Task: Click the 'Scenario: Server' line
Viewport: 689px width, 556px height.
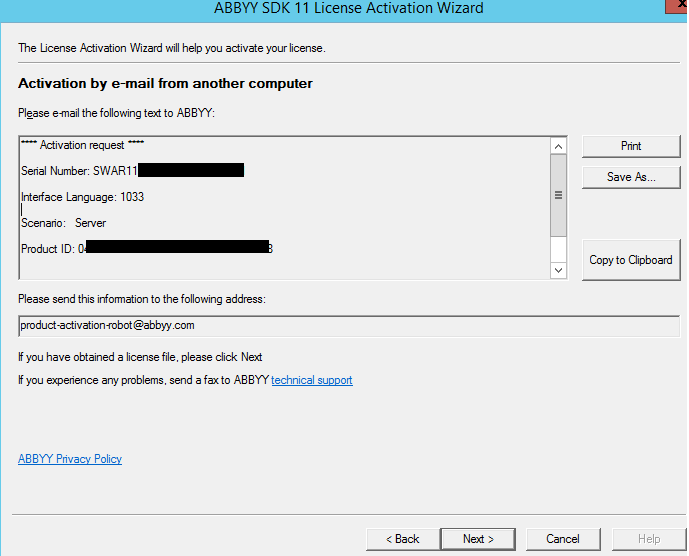Action: [x=64, y=223]
